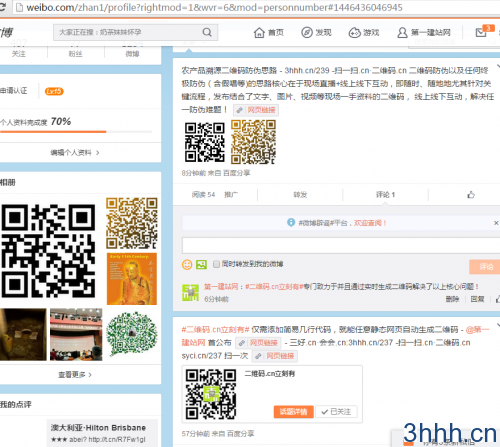Check 同时转发到我的微博 checkbox
The height and width of the screenshot is (447, 500).
(x=216, y=264)
